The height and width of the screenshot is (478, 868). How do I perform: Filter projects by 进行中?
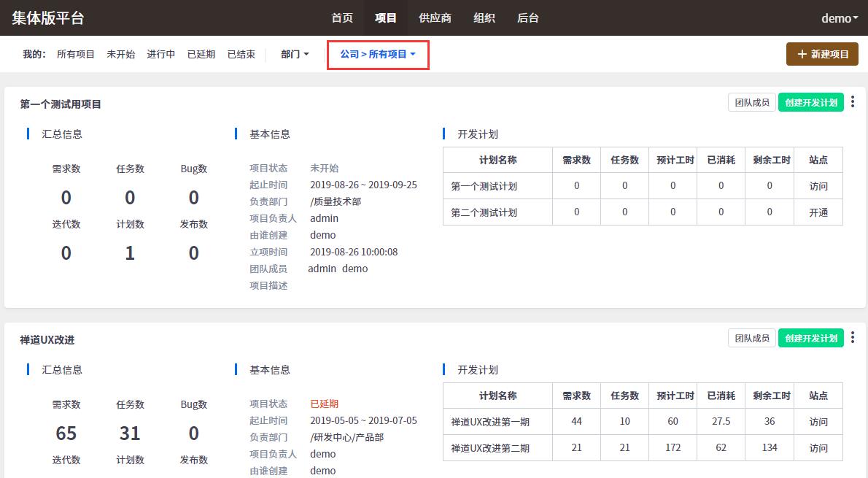(x=161, y=54)
